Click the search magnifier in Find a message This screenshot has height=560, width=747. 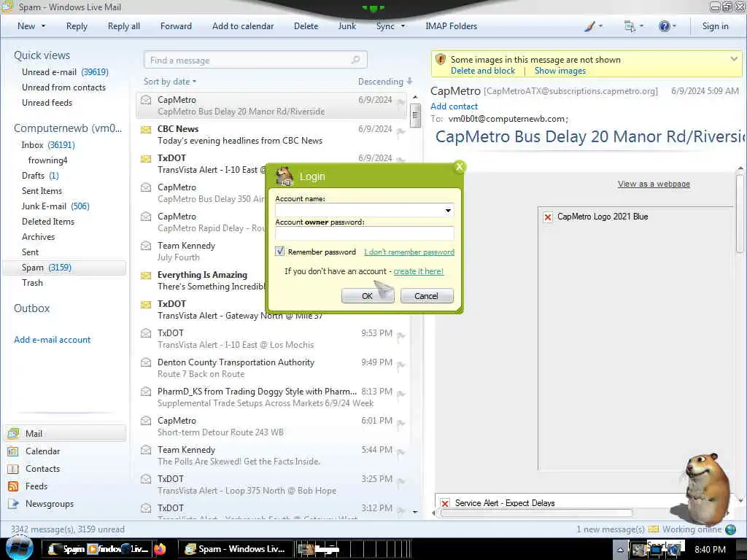pos(355,60)
